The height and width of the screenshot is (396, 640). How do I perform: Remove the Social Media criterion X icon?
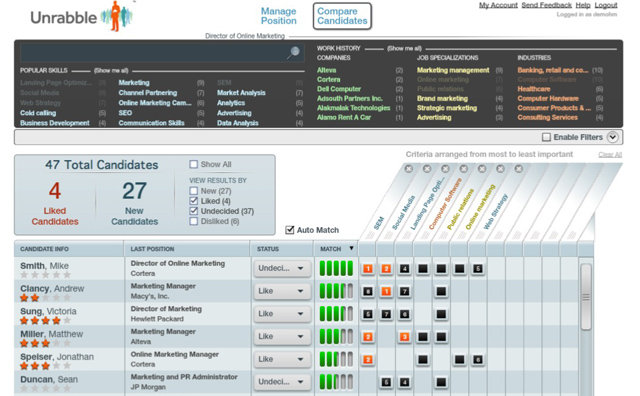[427, 169]
